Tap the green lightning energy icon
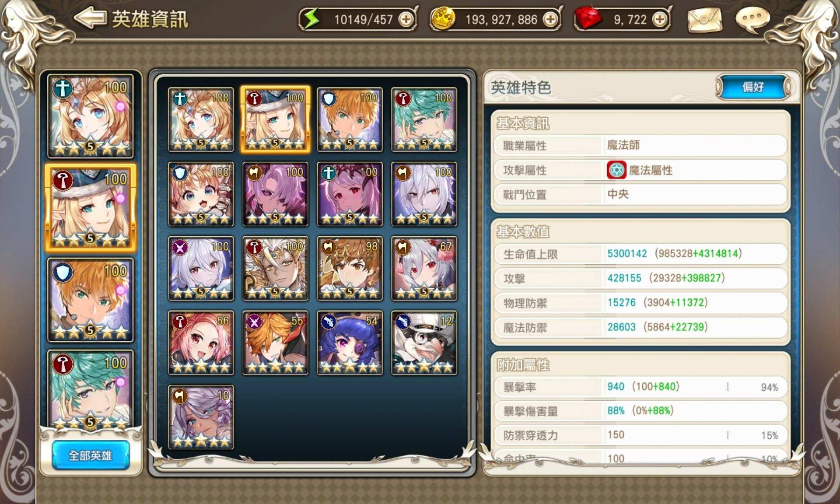This screenshot has height=504, width=840. pyautogui.click(x=311, y=19)
